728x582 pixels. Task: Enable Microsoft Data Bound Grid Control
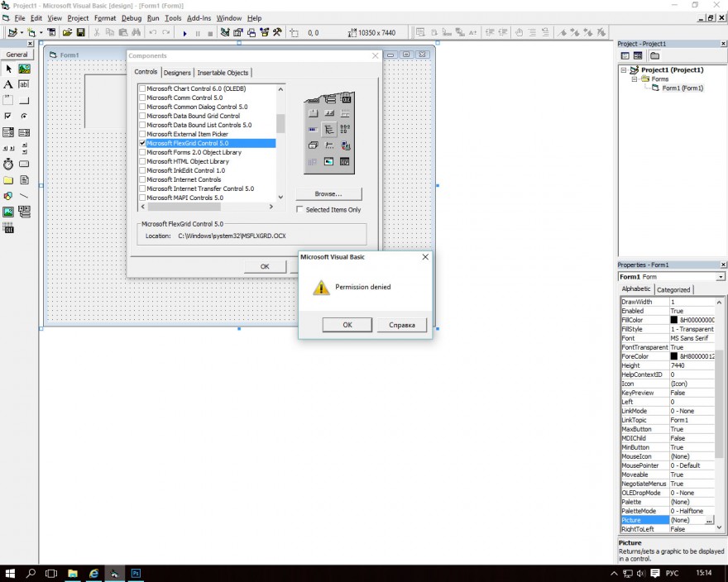pos(142,116)
